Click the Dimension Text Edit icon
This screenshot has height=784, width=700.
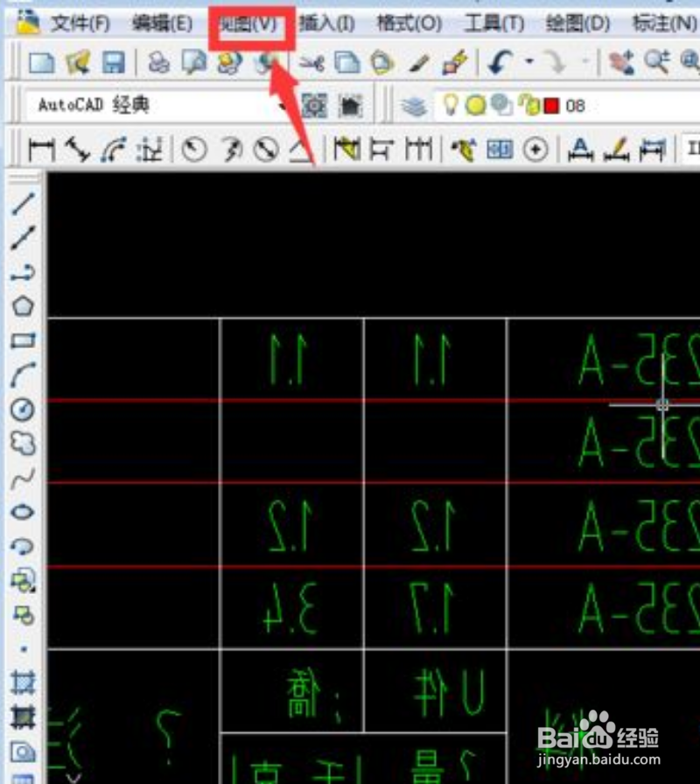pyautogui.click(x=617, y=150)
